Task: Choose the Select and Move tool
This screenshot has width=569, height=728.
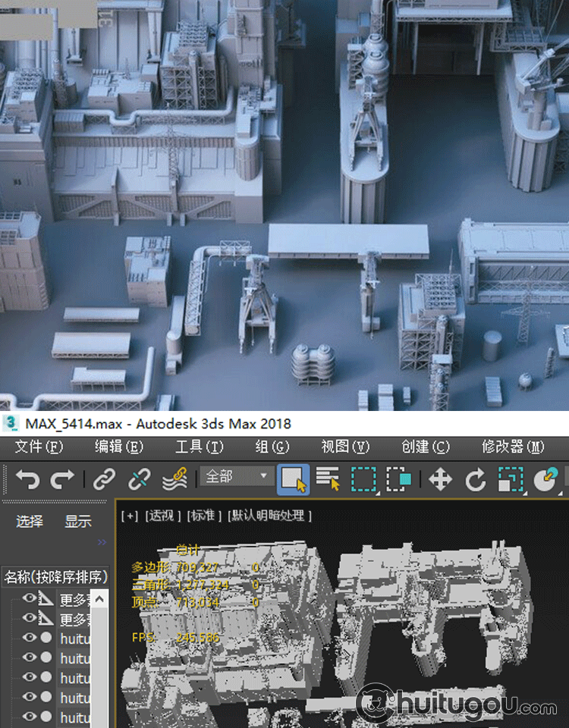Action: [x=440, y=479]
